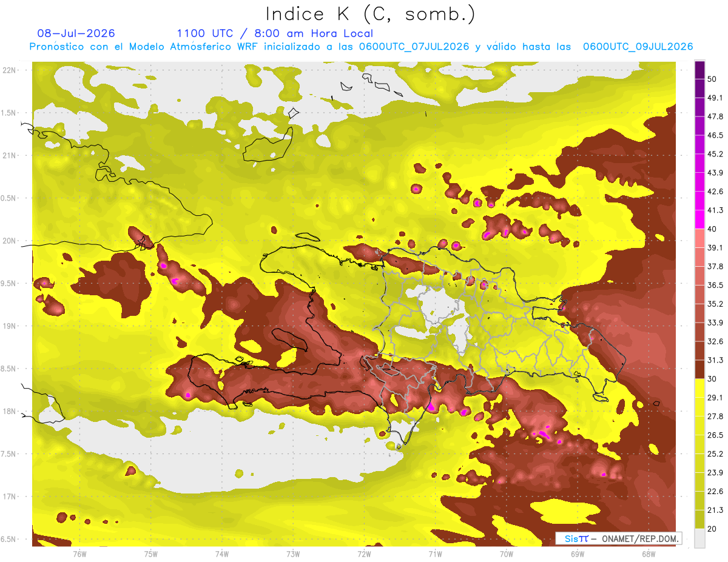
Task: Click the "68W" longitude axis label
Action: (648, 554)
